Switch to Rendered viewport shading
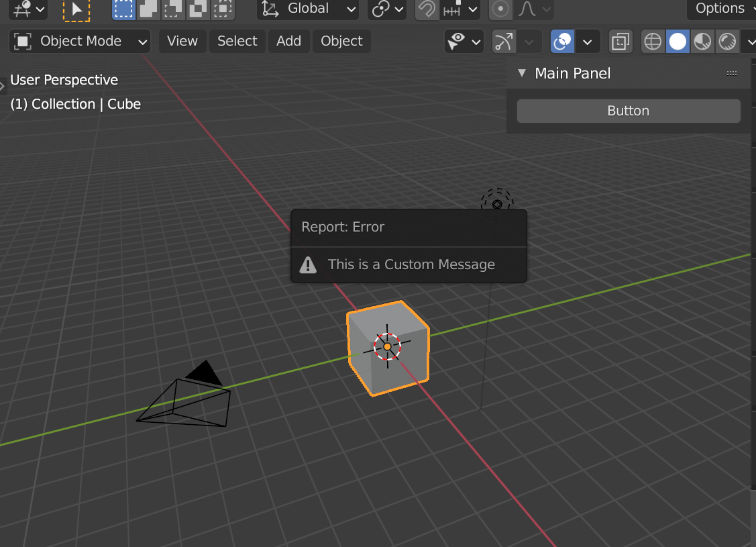The width and height of the screenshot is (756, 547). tap(728, 41)
